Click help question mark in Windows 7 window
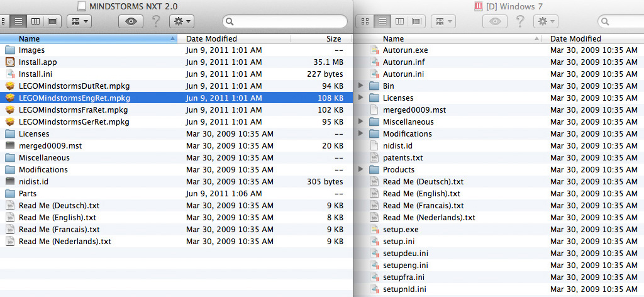The width and height of the screenshot is (644, 297). click(x=520, y=21)
